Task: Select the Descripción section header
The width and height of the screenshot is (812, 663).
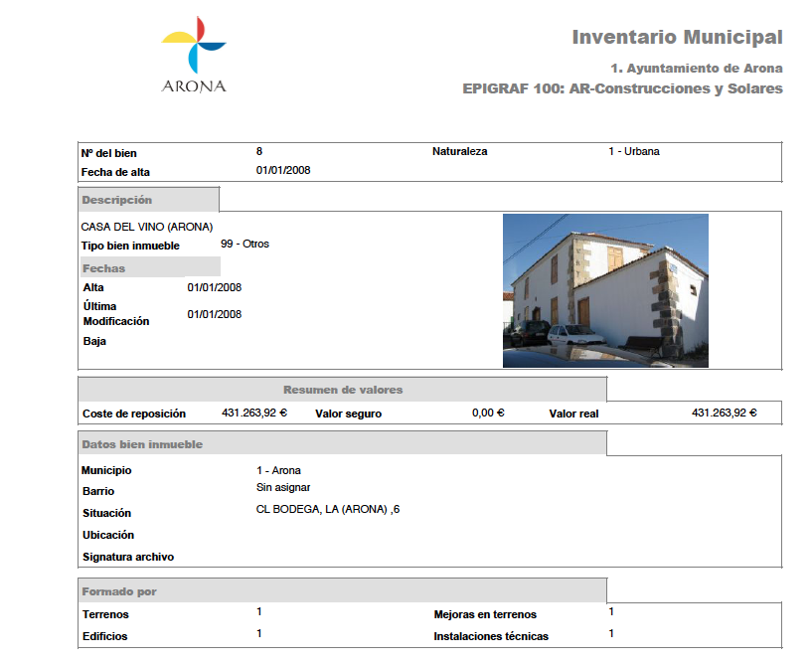Action: [117, 200]
